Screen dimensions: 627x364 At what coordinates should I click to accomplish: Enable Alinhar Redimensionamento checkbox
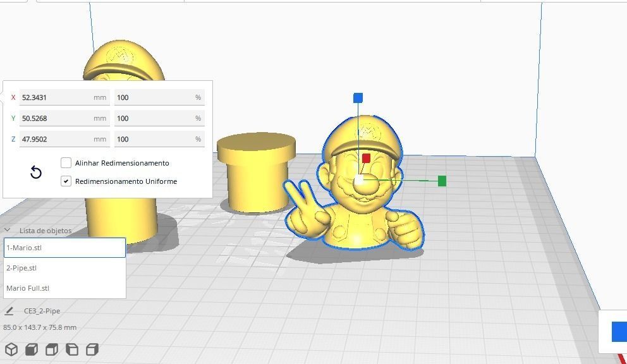click(66, 163)
